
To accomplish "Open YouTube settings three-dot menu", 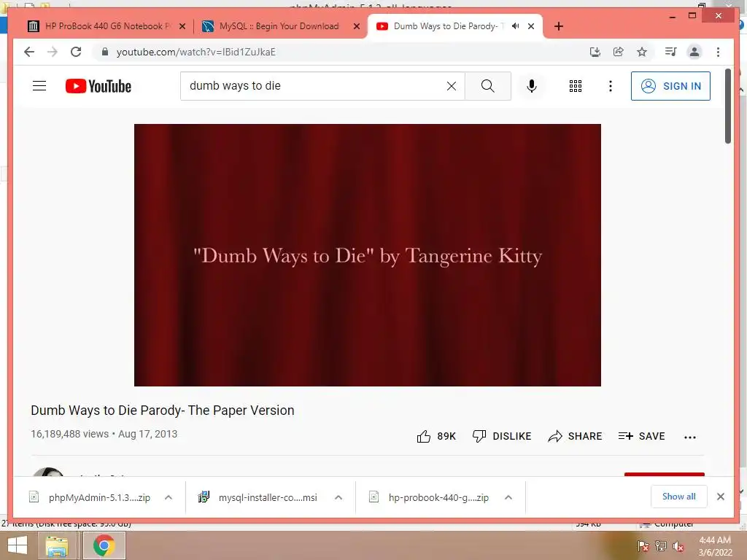I will (x=611, y=86).
